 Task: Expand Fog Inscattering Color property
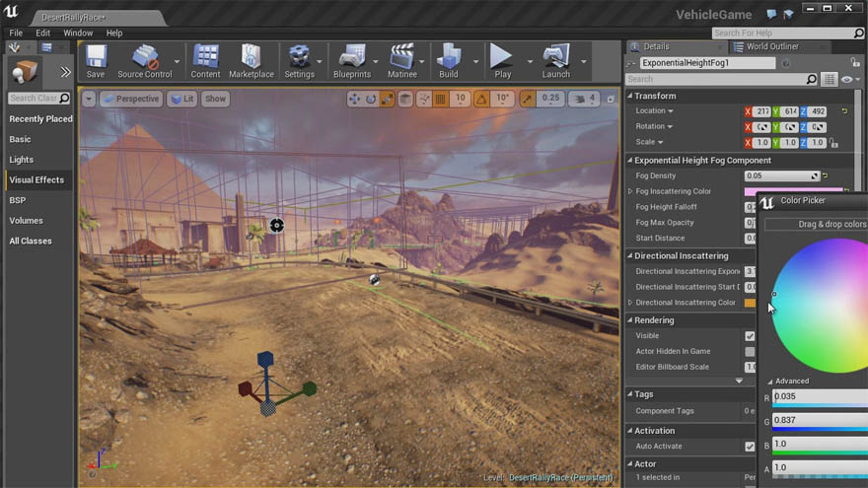630,191
